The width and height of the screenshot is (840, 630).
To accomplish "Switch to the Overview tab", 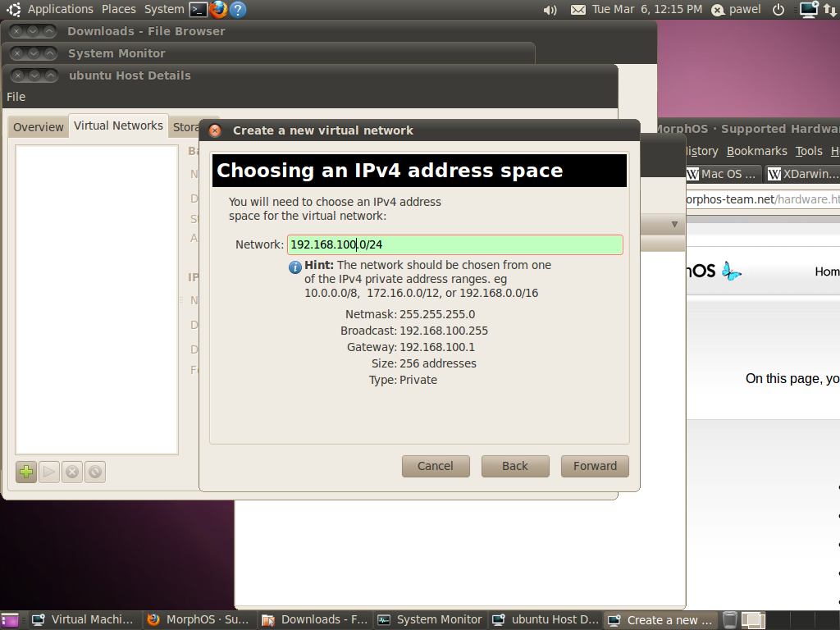I will [x=38, y=127].
